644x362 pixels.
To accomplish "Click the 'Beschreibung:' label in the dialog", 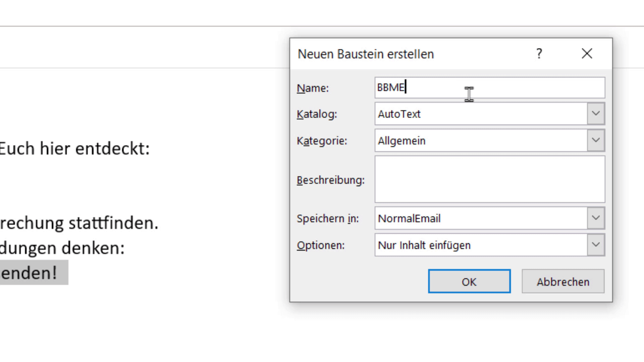I will click(330, 180).
